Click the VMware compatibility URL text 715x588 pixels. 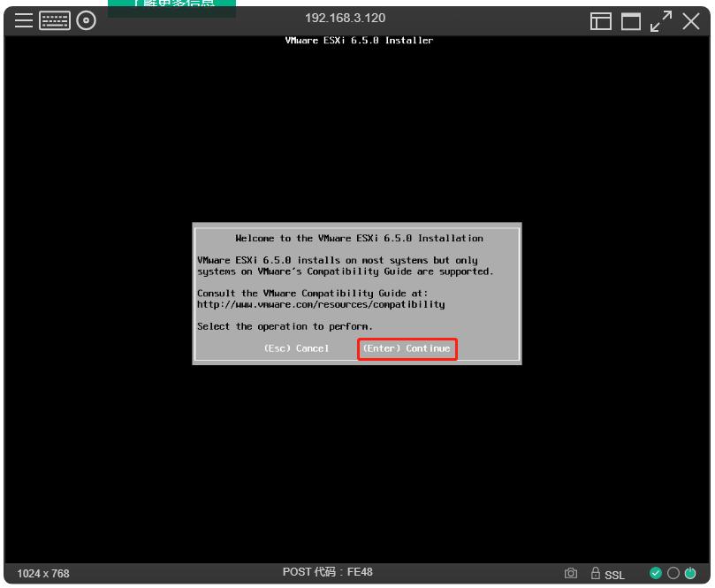click(x=321, y=305)
